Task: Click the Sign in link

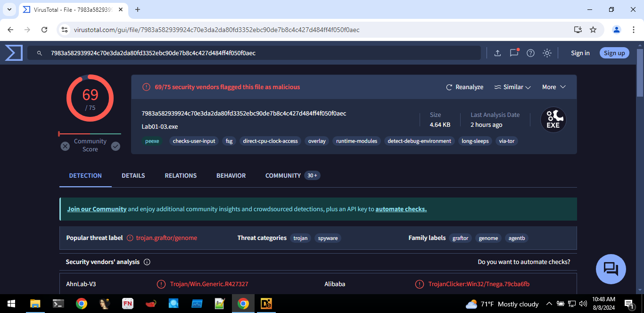Action: coord(580,53)
